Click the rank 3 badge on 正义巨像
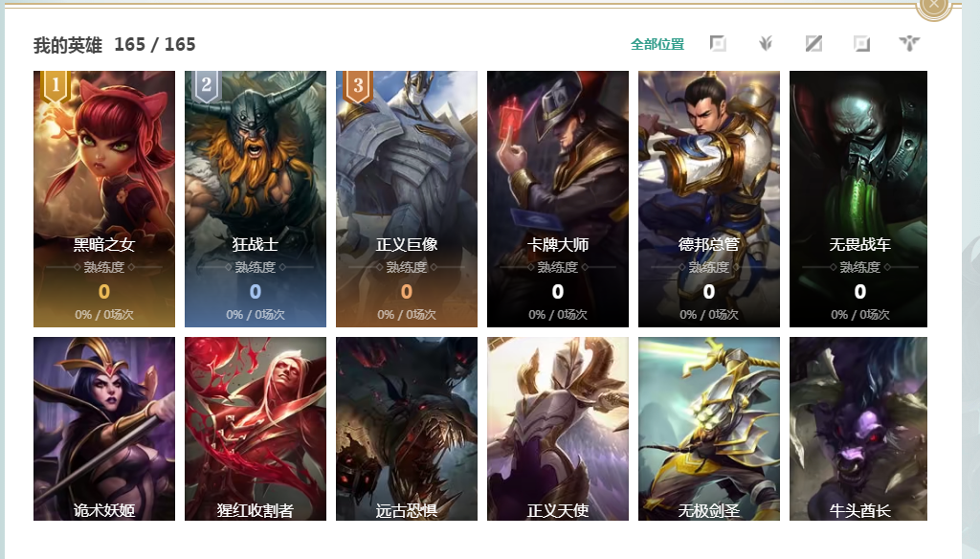The width and height of the screenshot is (980, 559). tap(358, 86)
